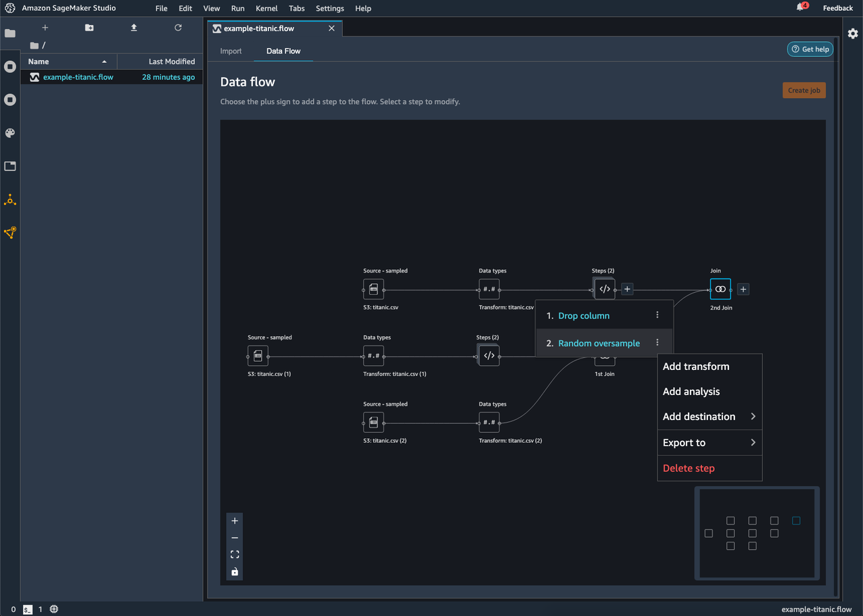Open the File menu

point(161,8)
